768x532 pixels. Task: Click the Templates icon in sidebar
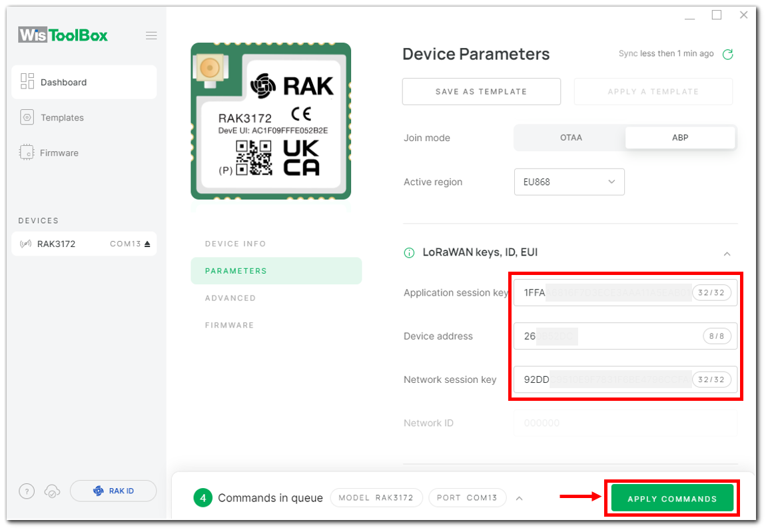27,117
